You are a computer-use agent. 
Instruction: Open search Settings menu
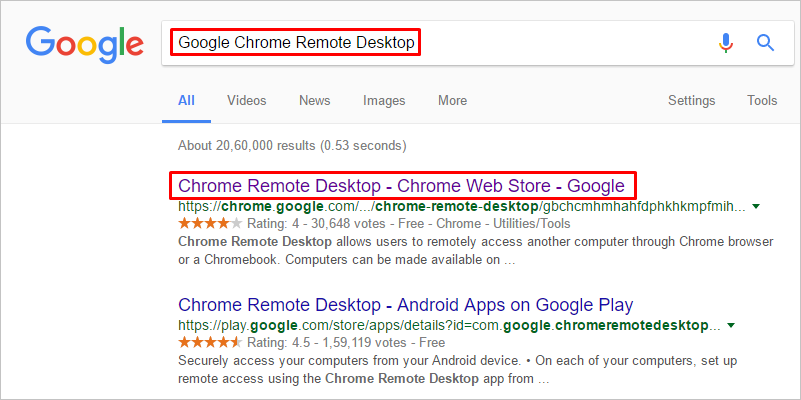pyautogui.click(x=692, y=101)
